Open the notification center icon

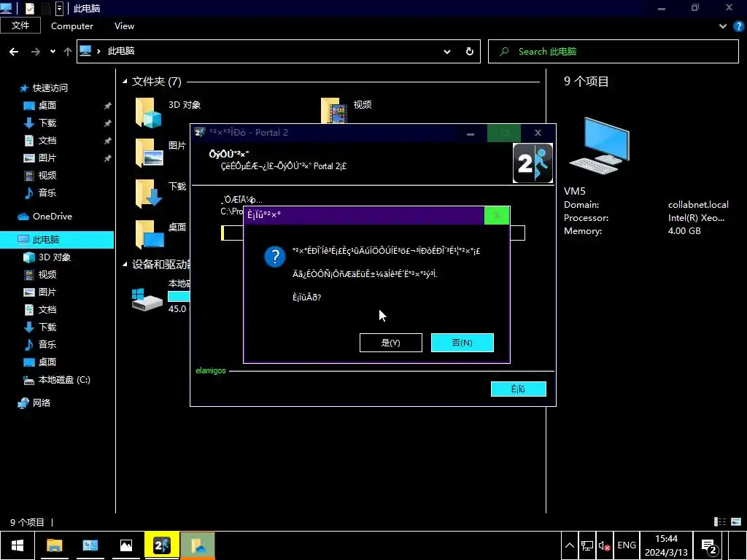point(709,546)
